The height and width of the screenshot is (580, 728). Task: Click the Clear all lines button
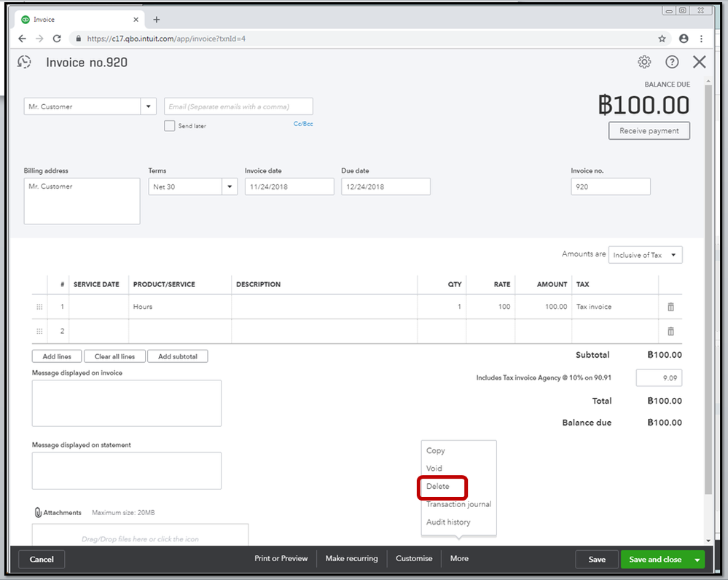coord(114,356)
